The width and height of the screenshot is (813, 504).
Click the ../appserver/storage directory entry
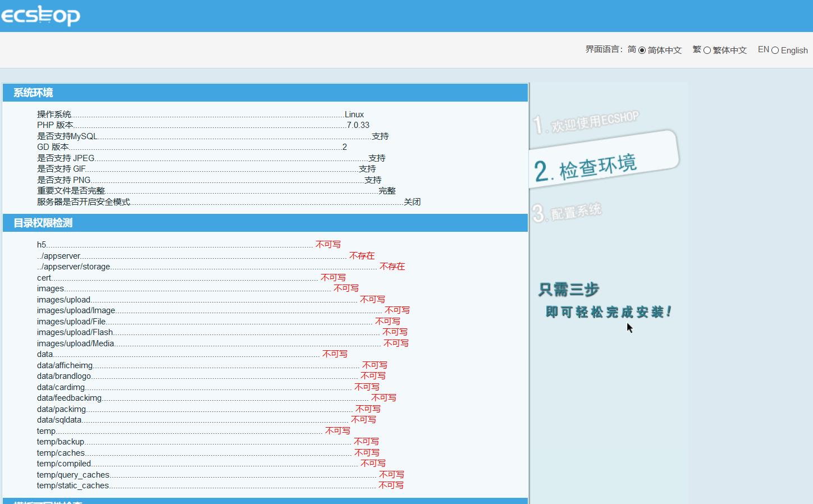tap(74, 267)
